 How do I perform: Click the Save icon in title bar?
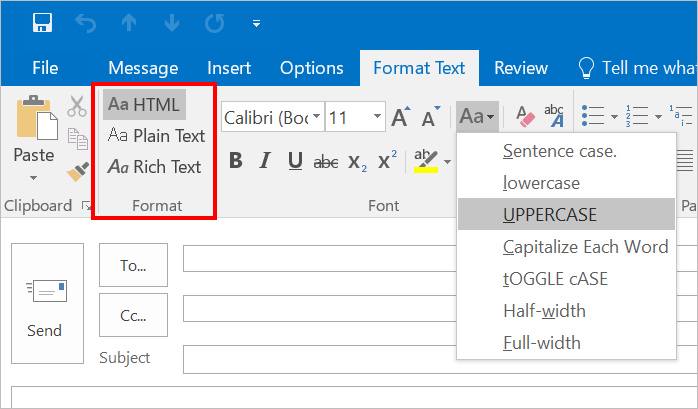pyautogui.click(x=43, y=22)
